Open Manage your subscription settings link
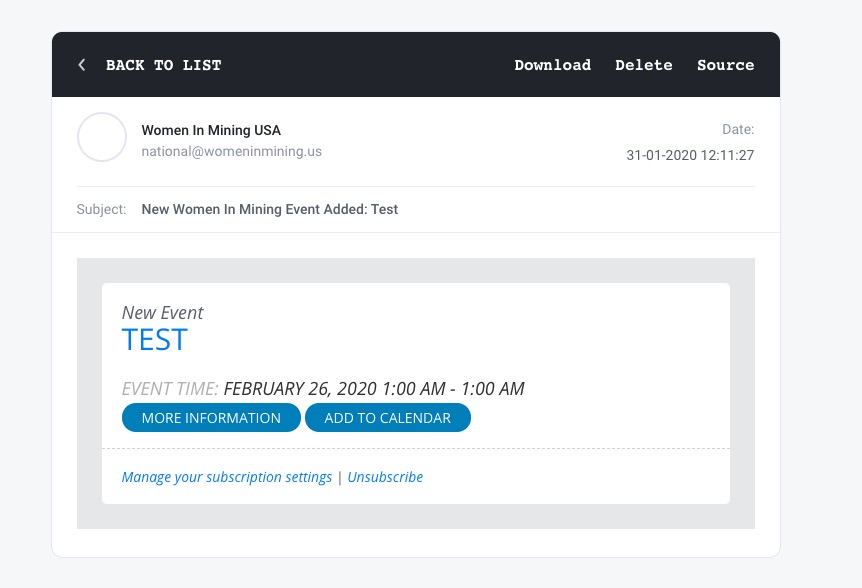 tap(226, 477)
